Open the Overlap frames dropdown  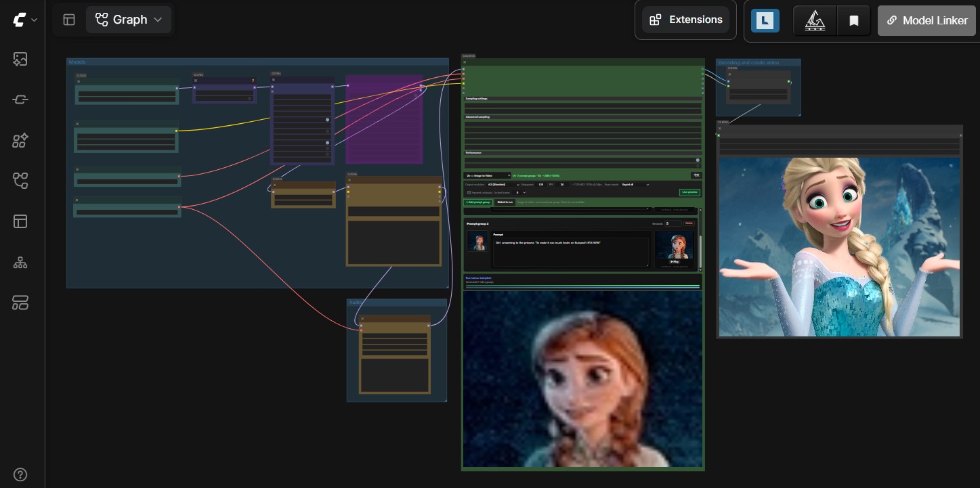point(519,192)
